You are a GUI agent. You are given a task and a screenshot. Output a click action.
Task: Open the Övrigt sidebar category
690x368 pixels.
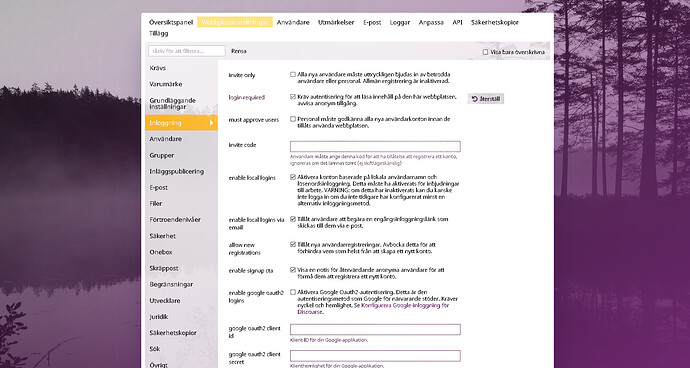click(x=181, y=364)
